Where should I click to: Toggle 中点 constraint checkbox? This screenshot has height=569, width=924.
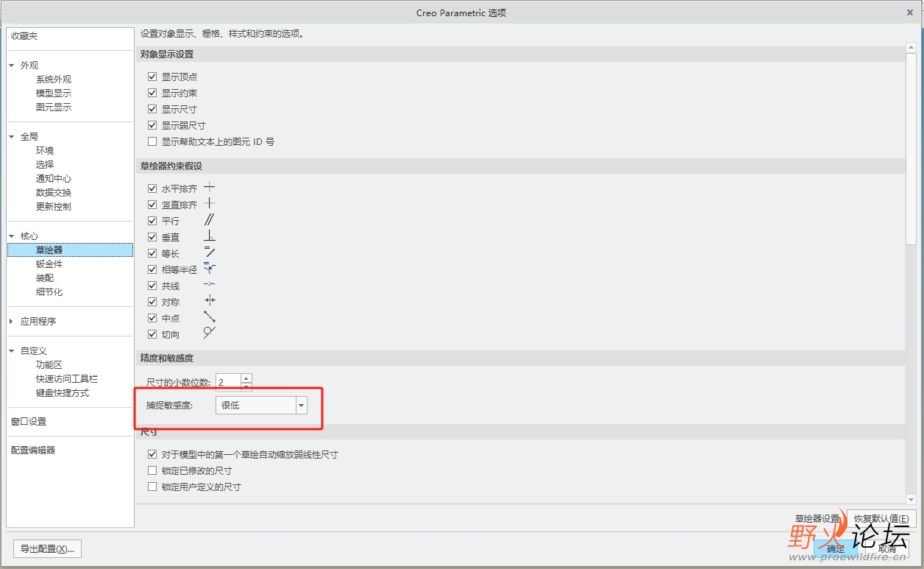(152, 318)
